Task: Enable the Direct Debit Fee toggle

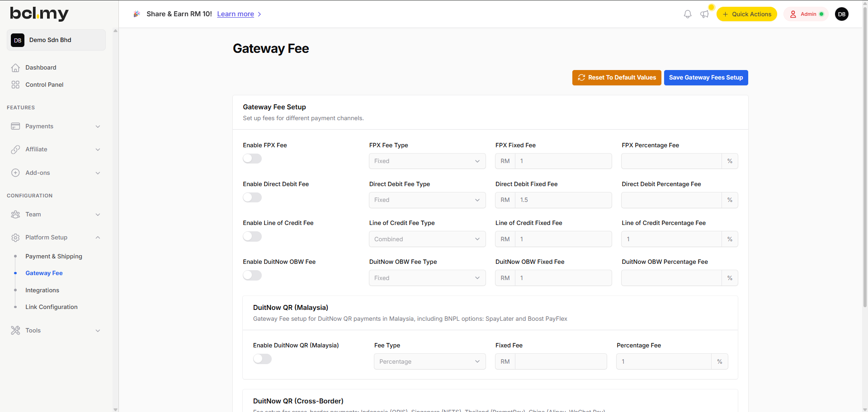Action: coord(252,197)
